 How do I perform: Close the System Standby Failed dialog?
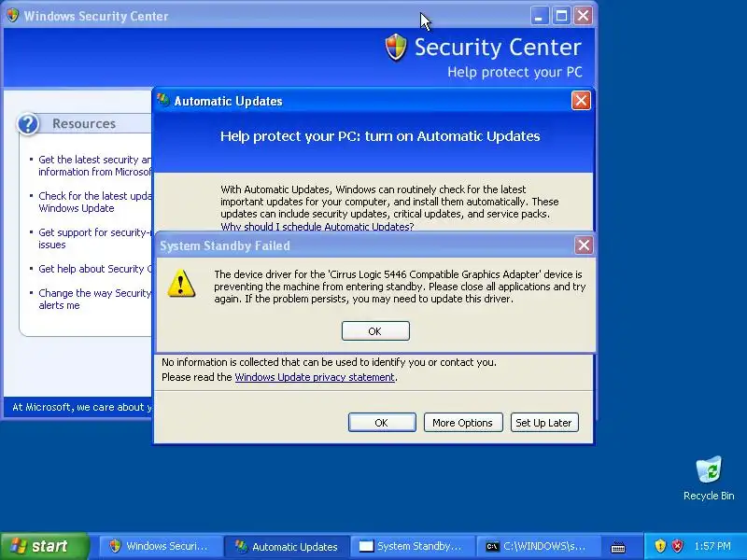tap(584, 245)
